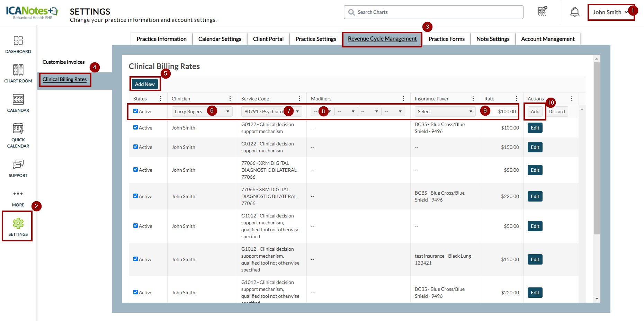Select the Customize Invoices menu item
The image size is (644, 321).
click(x=63, y=62)
